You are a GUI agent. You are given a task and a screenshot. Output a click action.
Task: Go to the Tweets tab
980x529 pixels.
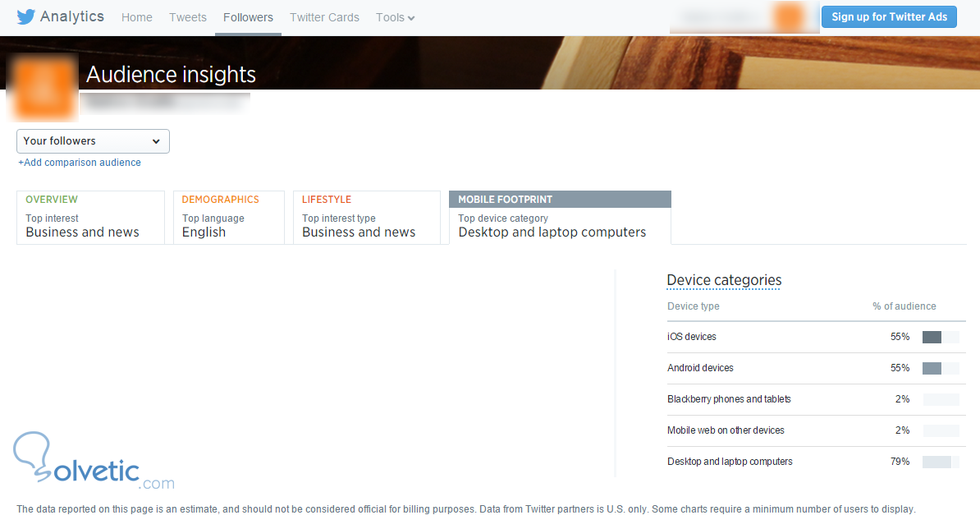(x=187, y=17)
